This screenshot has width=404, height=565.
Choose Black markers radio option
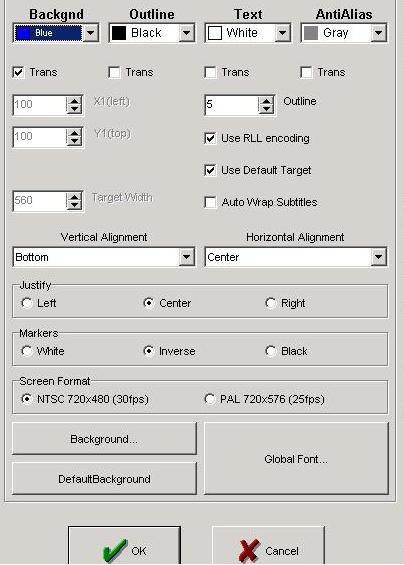coord(271,351)
